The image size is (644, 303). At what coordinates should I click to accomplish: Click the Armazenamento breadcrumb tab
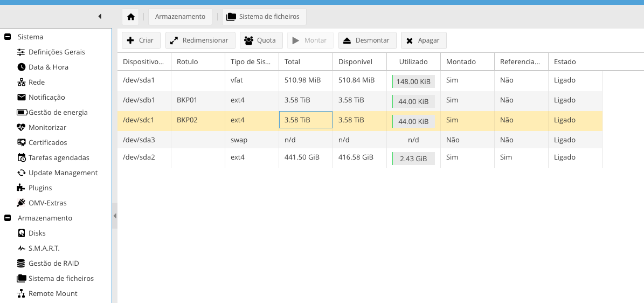point(180,17)
